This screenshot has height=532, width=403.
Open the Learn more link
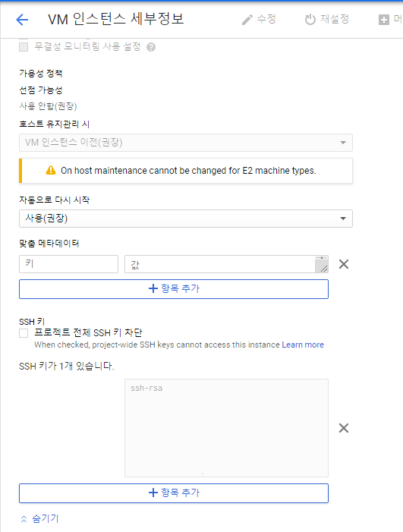click(x=303, y=345)
